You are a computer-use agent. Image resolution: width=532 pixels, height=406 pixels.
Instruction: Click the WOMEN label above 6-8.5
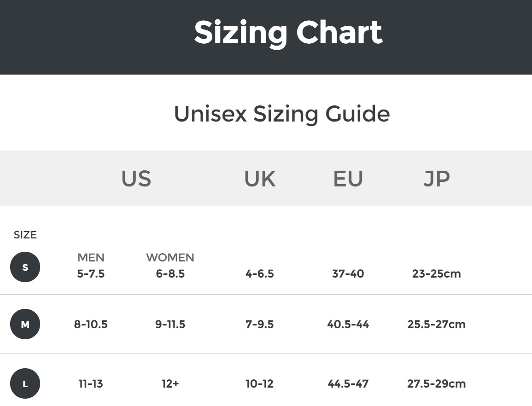[170, 257]
